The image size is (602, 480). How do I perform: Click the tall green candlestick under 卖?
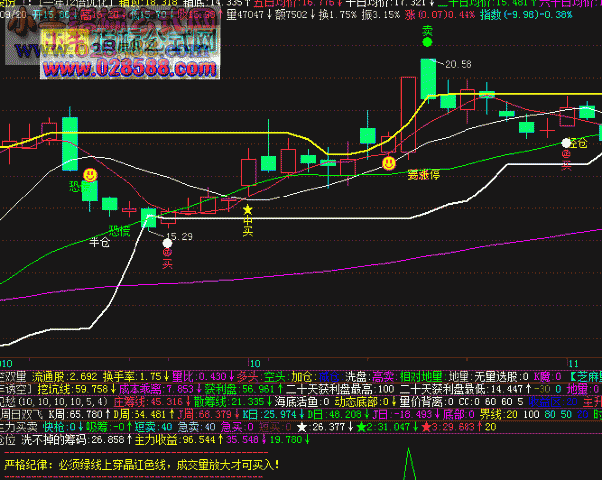(427, 79)
